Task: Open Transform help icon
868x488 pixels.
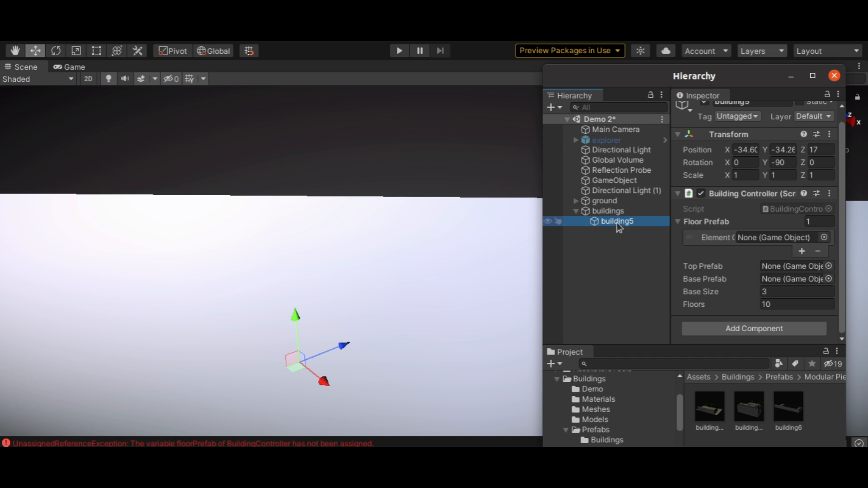Action: [804, 134]
